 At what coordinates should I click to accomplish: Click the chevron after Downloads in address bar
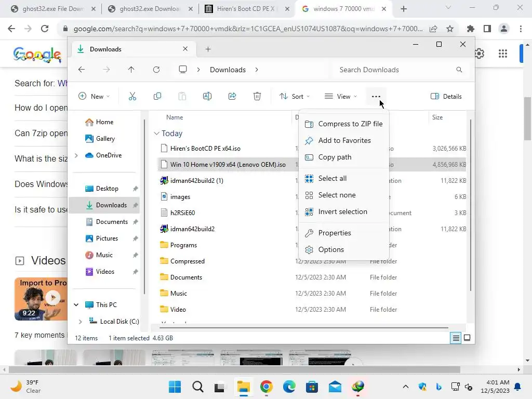click(x=257, y=70)
